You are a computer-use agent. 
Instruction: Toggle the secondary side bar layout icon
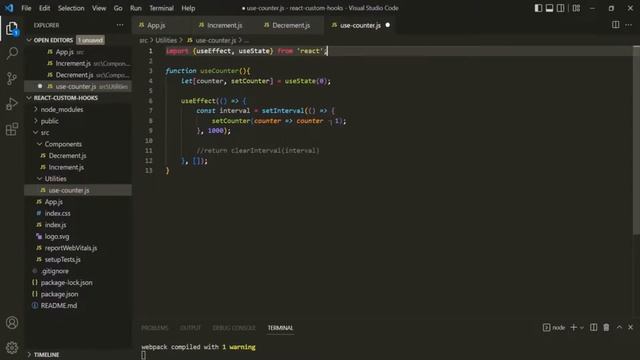[561, 8]
